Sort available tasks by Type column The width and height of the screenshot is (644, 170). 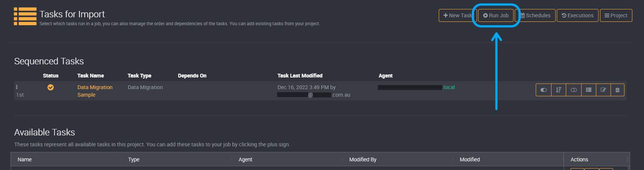[134, 159]
